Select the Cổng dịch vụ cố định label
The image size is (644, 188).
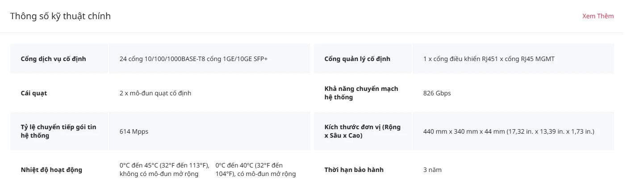[54, 59]
